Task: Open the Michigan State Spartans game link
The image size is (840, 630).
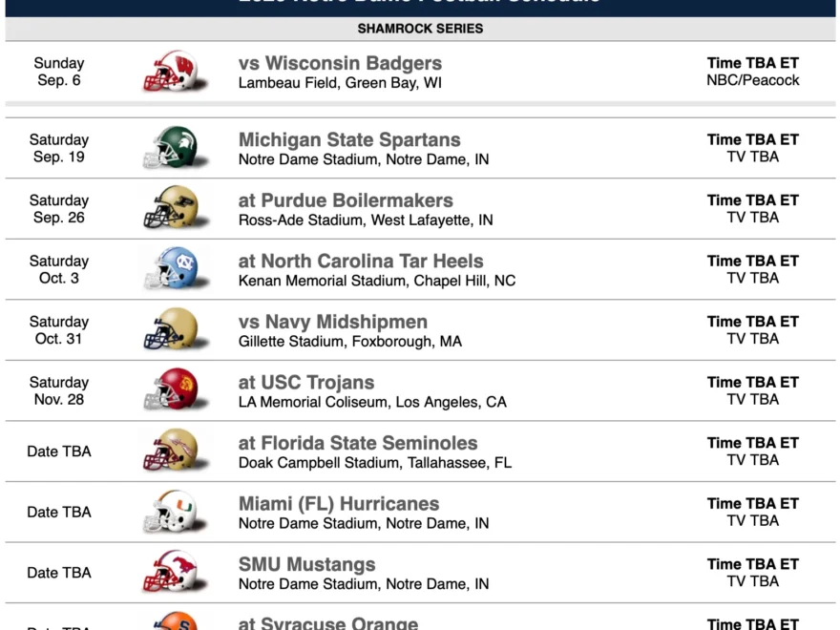Action: [x=349, y=140]
